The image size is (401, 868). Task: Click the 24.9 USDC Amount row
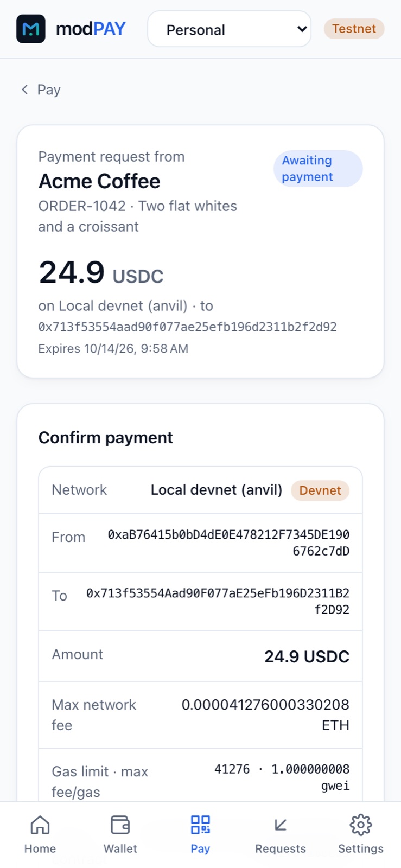[x=200, y=656]
